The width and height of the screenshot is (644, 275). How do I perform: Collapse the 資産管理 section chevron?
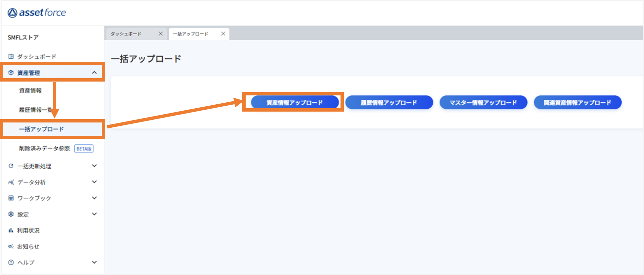(94, 72)
